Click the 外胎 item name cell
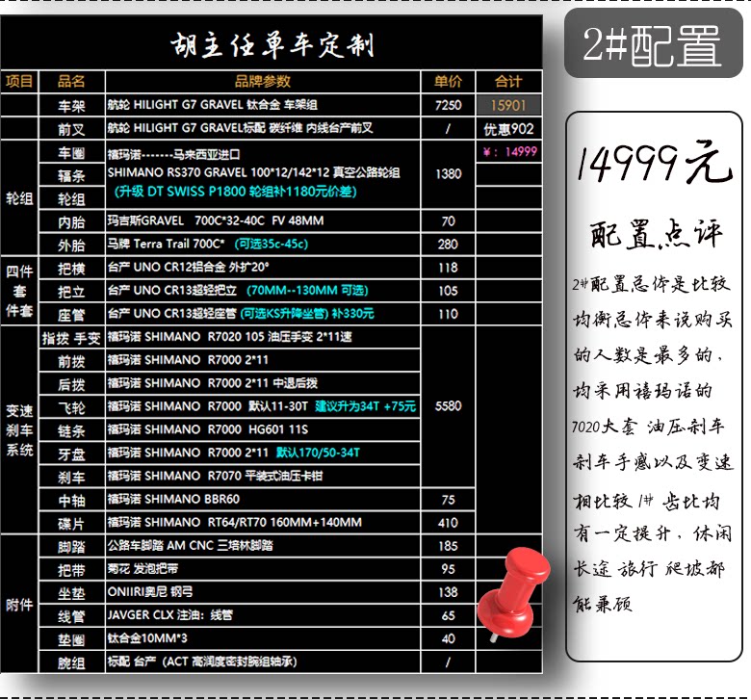751x700 pixels. [71, 246]
